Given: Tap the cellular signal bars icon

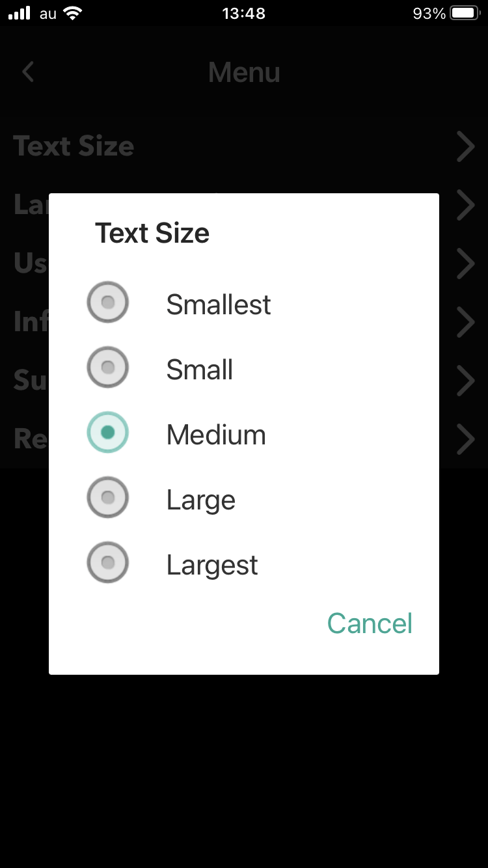Looking at the screenshot, I should [20, 13].
